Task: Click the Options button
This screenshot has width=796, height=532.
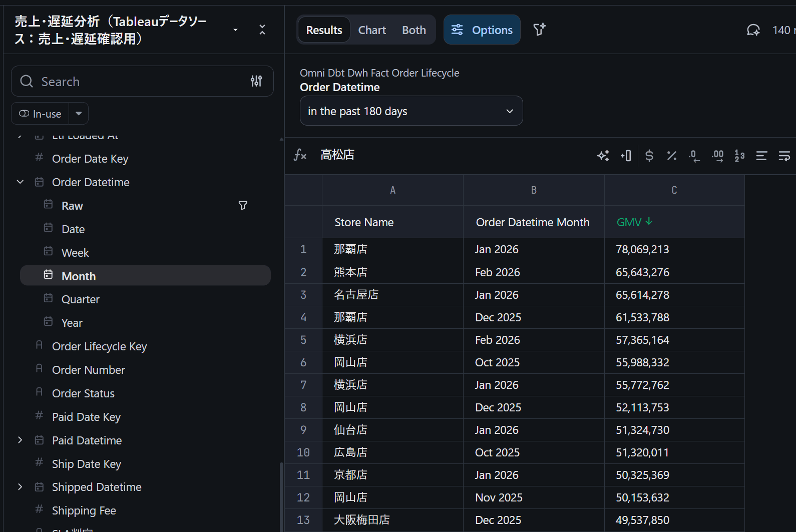Action: 482,30
